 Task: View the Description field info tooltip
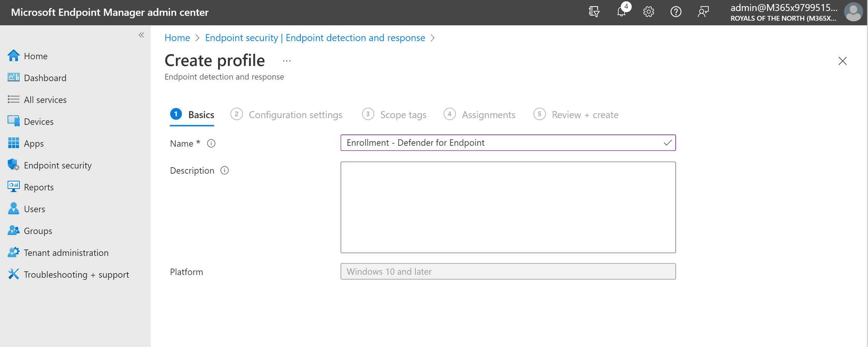coord(225,170)
